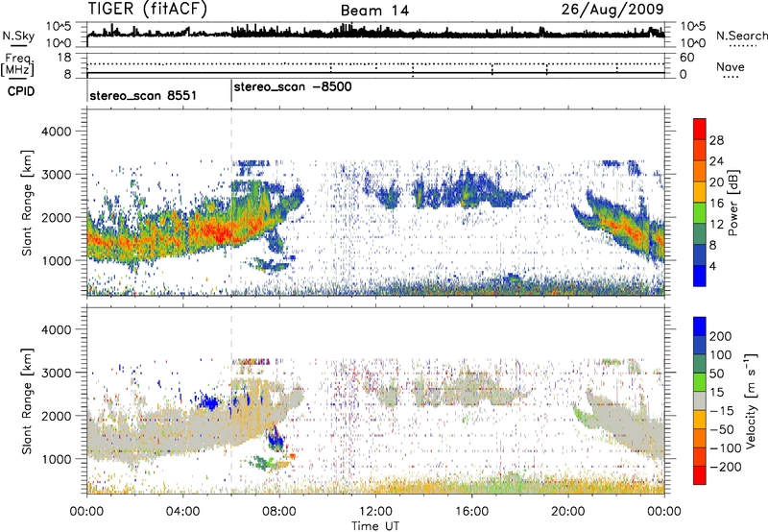Click the '1000' tick in the velocity panel
Image resolution: width=768 pixels, height=532 pixels.
(x=56, y=459)
